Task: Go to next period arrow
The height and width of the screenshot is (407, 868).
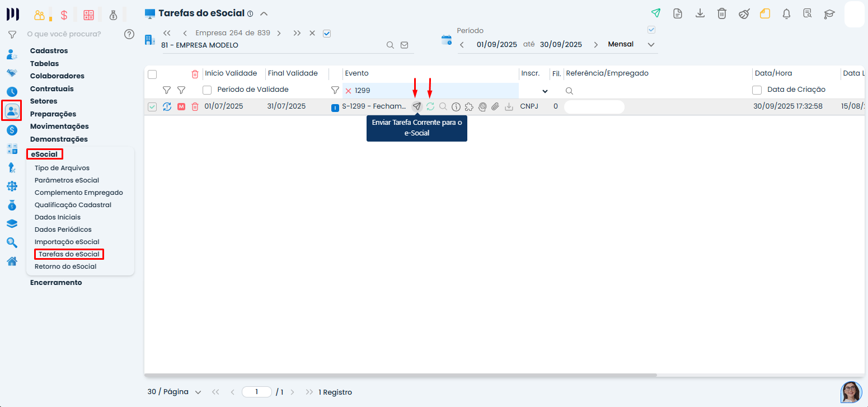Action: tap(596, 45)
